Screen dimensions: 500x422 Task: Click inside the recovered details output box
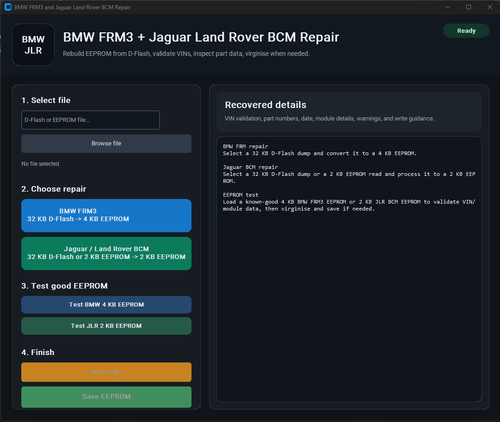click(x=349, y=269)
